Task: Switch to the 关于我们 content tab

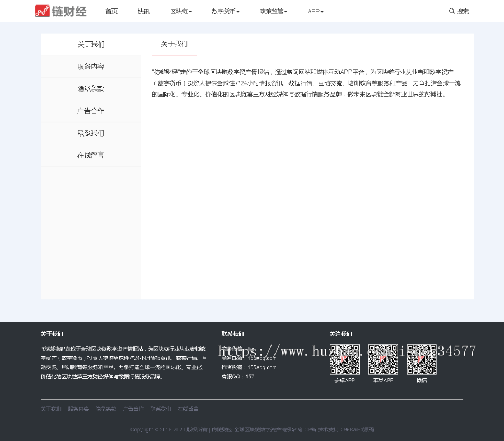Action: click(x=174, y=44)
